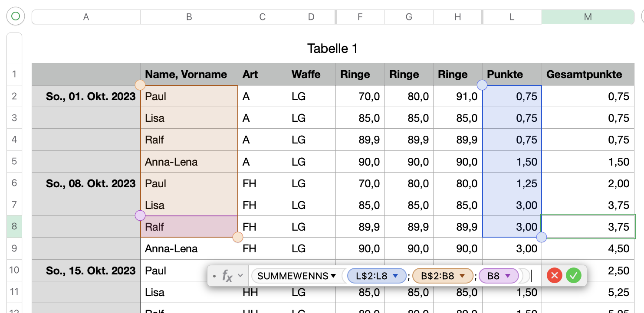Select column B header
Viewport: 644px width, 313px height.
(x=189, y=17)
